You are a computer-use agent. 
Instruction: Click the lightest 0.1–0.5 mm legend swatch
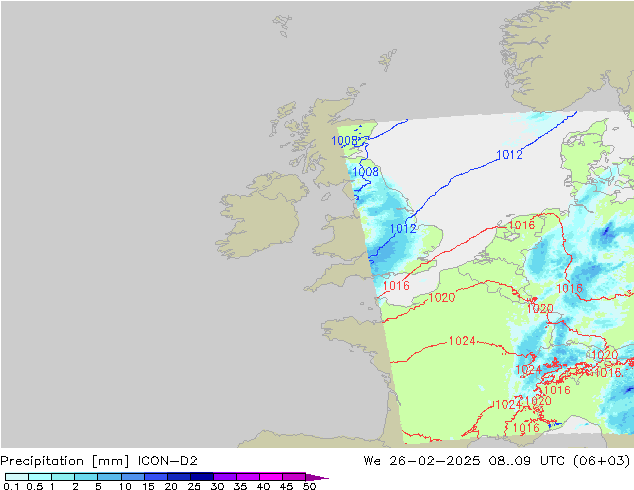click(x=17, y=477)
